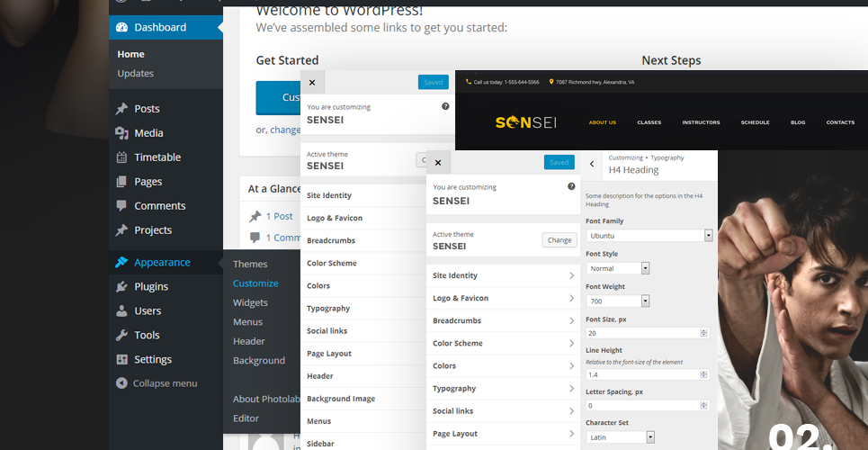The width and height of the screenshot is (868, 450).
Task: Open the Character Set dropdown
Action: pos(621,437)
